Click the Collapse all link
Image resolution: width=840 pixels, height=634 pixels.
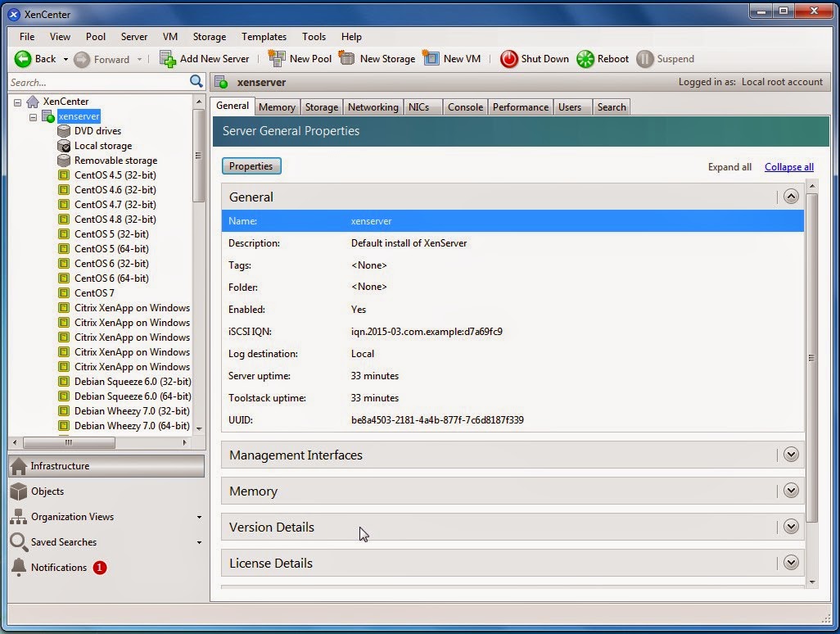[x=788, y=166]
